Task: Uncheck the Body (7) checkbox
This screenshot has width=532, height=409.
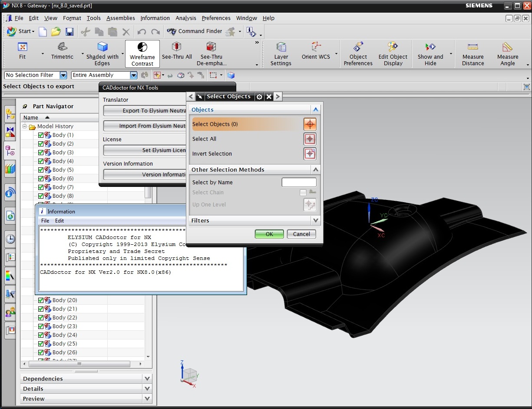Action: 41,187
